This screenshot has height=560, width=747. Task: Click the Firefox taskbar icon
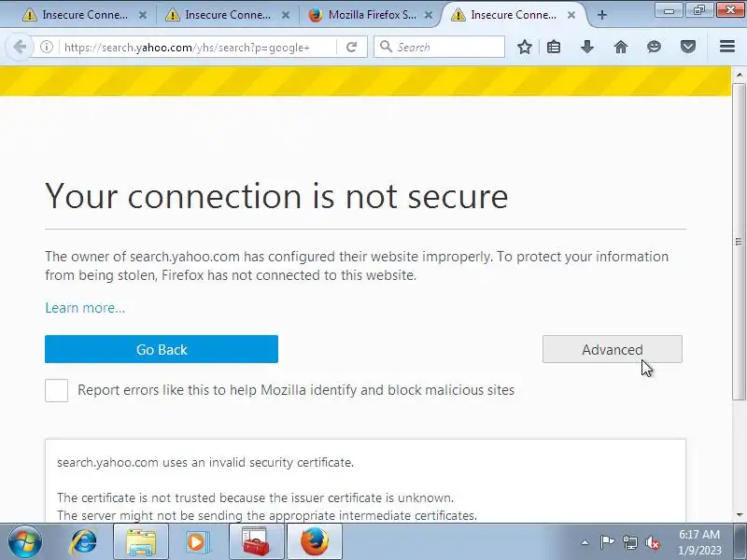[315, 542]
